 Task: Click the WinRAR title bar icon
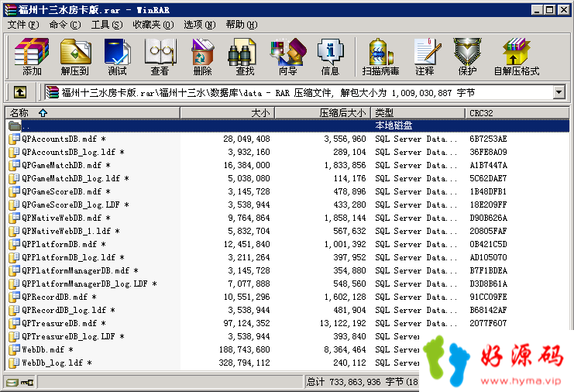tap(10, 10)
